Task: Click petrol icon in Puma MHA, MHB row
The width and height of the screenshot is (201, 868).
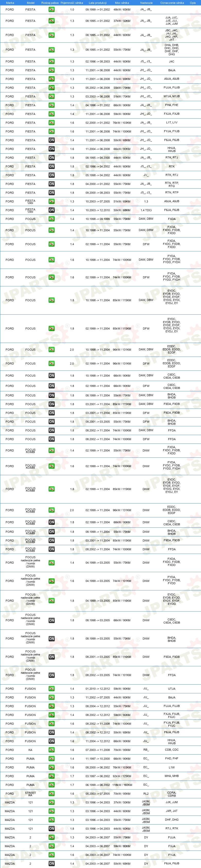Action: click(51, 776)
